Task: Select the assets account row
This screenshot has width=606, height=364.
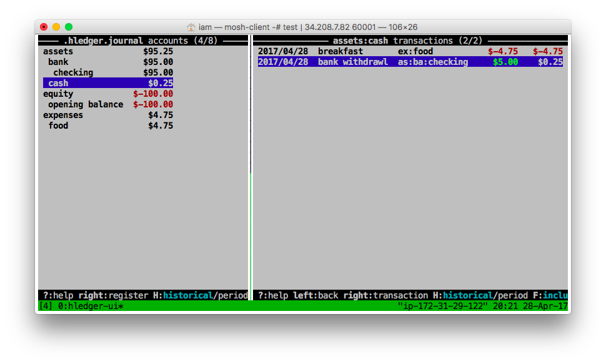Action: click(108, 51)
